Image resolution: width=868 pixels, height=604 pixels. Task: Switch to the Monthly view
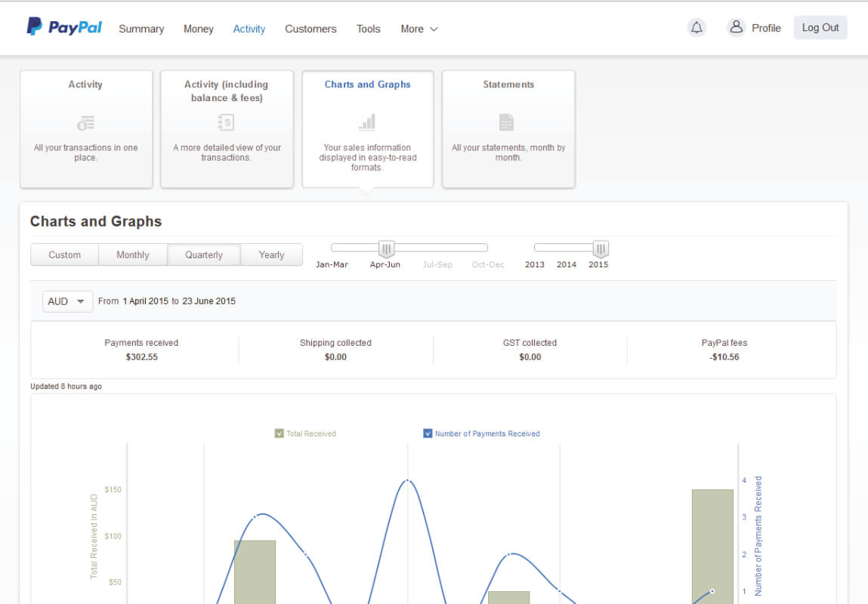[x=133, y=255]
